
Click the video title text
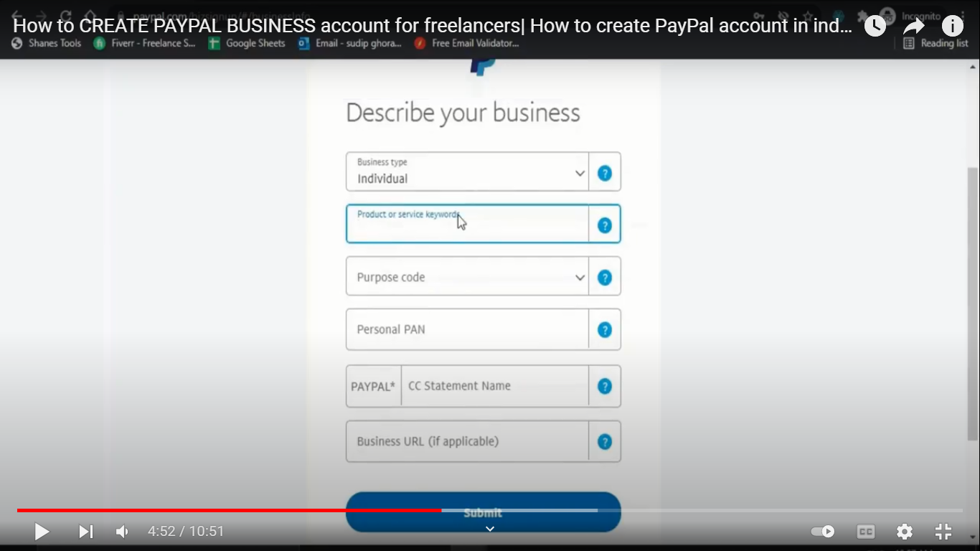[433, 26]
